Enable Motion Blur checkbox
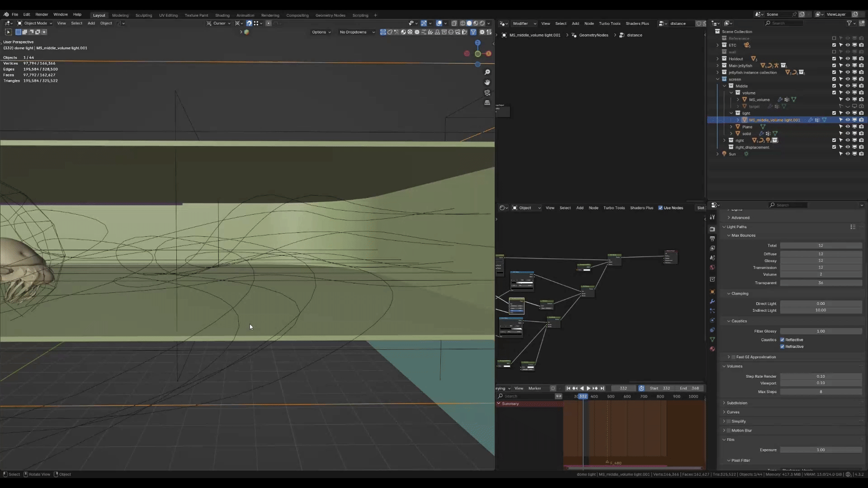The width and height of the screenshot is (868, 488). [x=728, y=431]
